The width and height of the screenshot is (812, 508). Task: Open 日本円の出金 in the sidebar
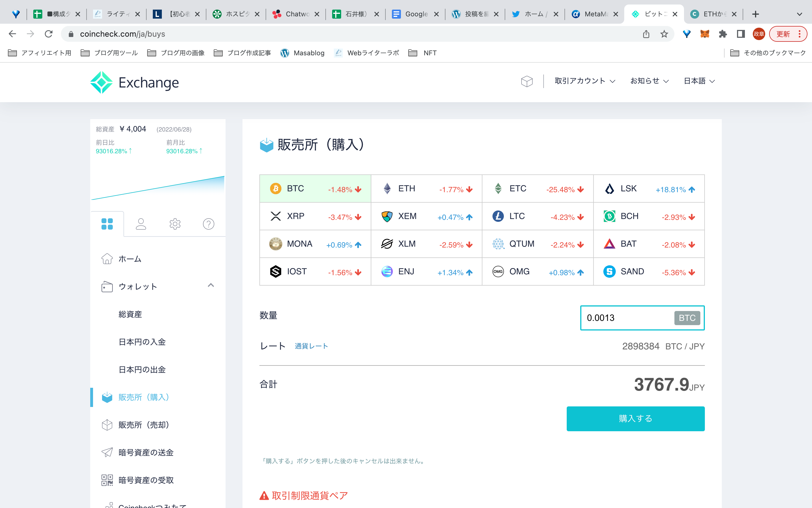[x=142, y=370]
